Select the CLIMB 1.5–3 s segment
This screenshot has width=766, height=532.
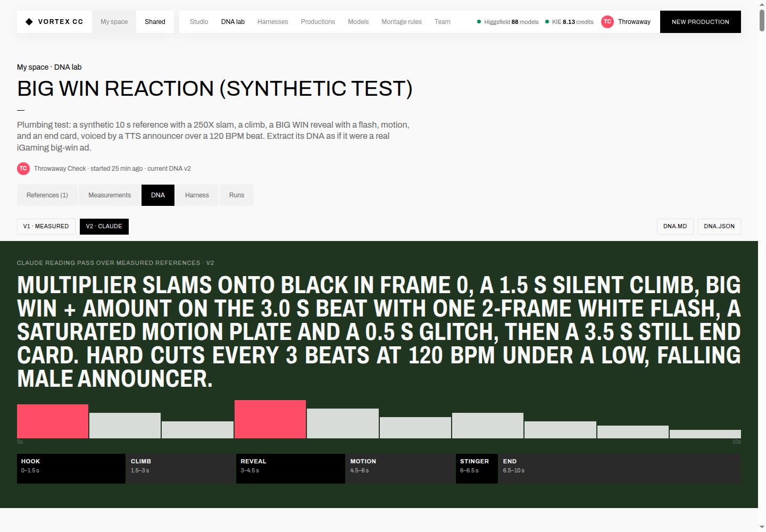181,469
